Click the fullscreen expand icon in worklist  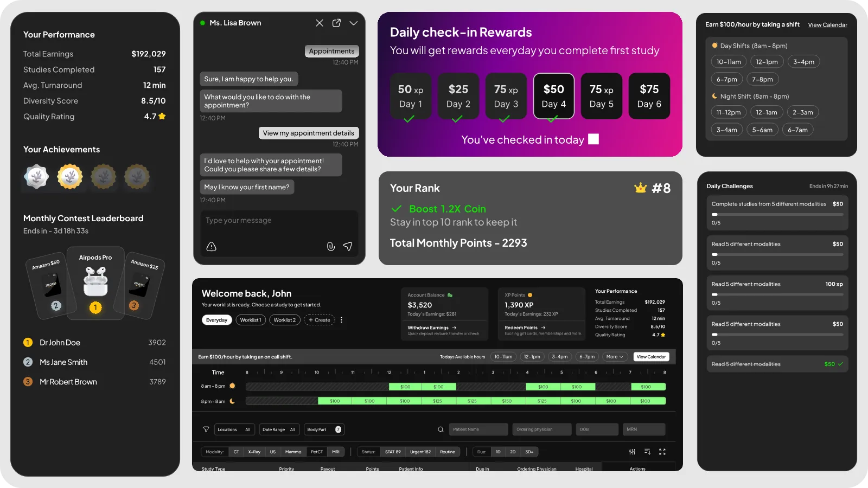(662, 452)
